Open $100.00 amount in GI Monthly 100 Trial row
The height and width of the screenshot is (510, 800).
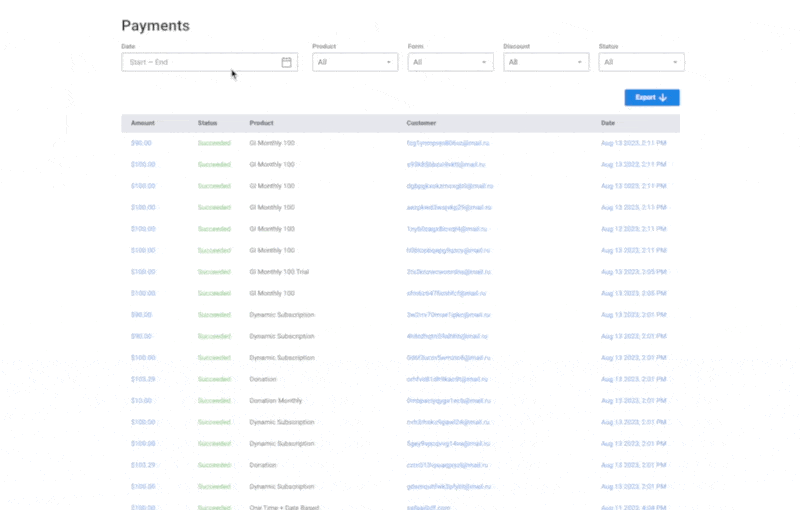(143, 272)
